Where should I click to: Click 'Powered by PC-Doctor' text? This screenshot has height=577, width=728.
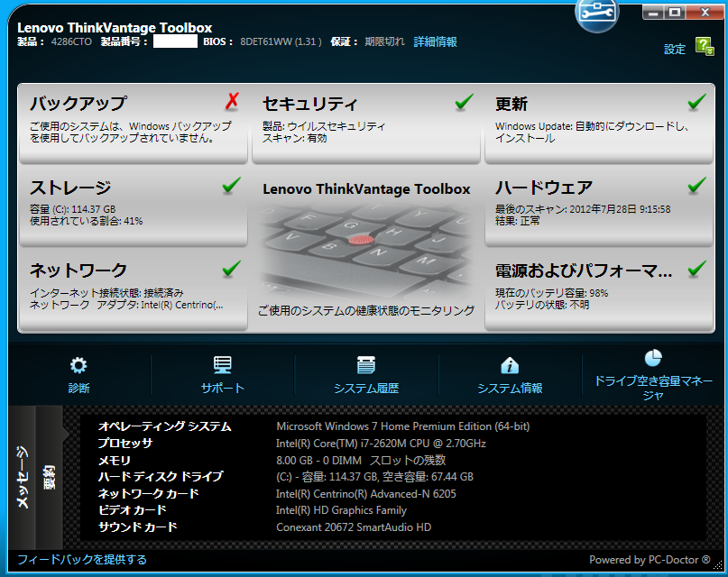650,559
